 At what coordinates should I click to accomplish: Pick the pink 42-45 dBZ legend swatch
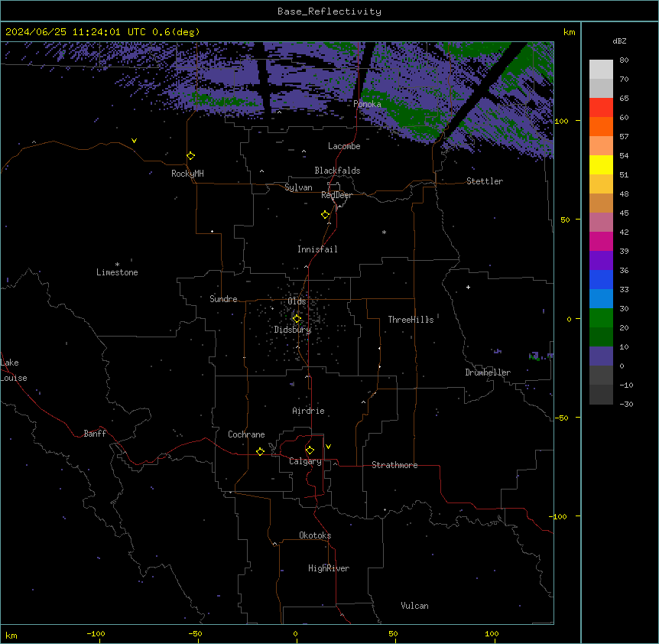tap(601, 223)
